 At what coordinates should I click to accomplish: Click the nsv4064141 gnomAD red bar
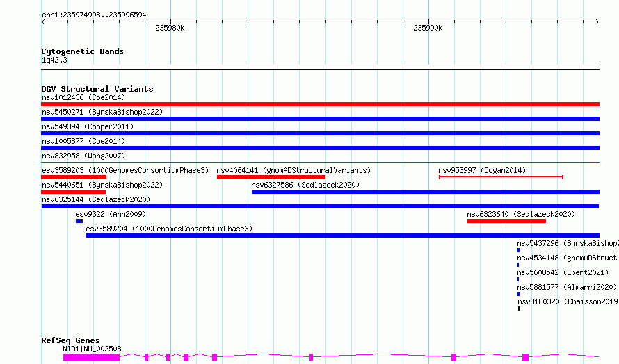(x=271, y=177)
